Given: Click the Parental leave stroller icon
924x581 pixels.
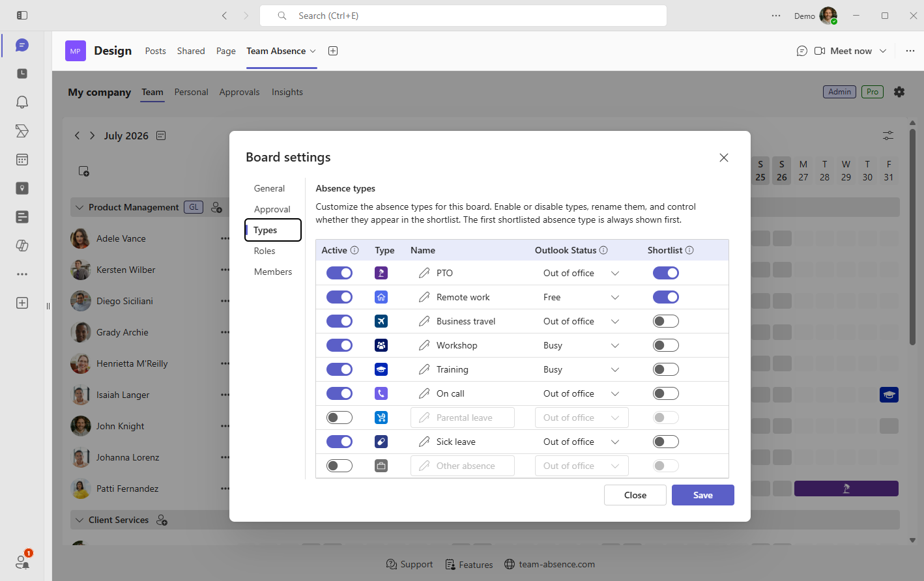Looking at the screenshot, I should tap(381, 418).
